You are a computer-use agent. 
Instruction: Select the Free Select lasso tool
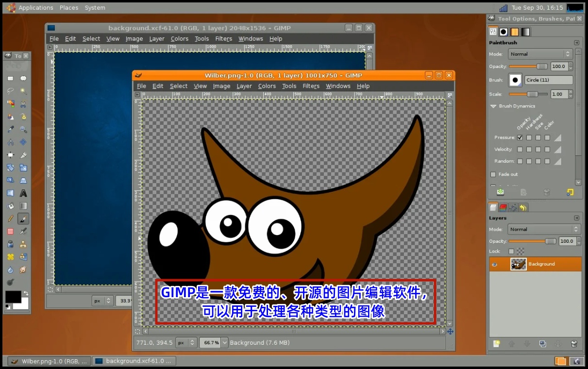[10, 91]
